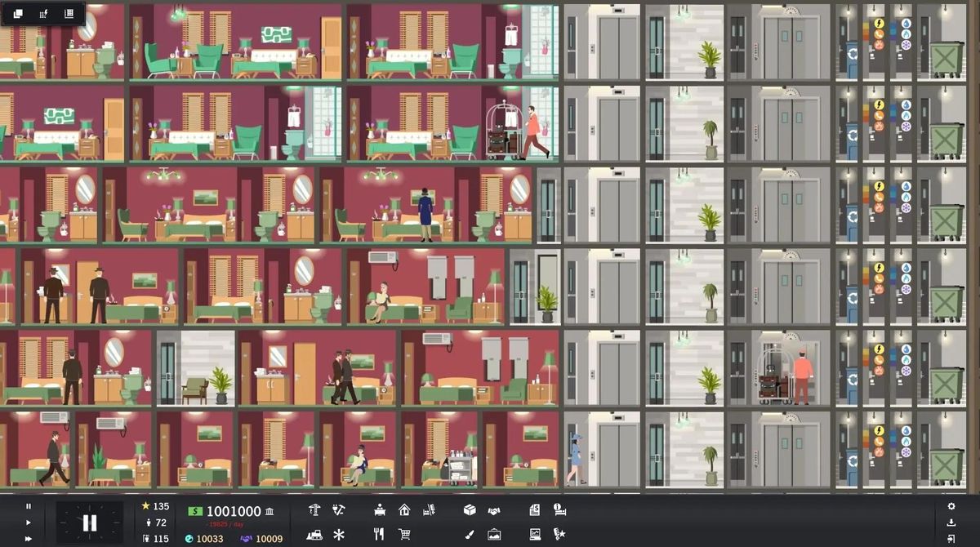Open the utilities plug and pickaxe menu
Screen dimensions: 980x547
click(x=339, y=510)
